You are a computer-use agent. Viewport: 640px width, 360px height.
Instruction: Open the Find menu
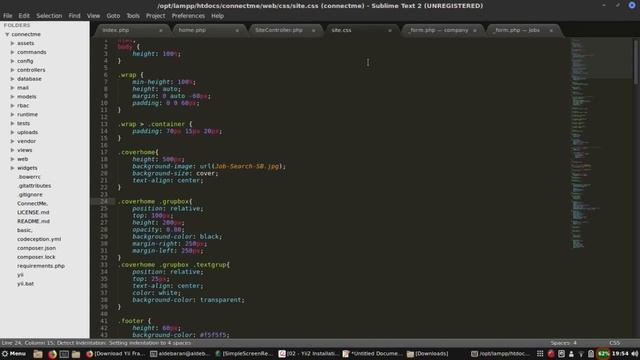(74, 16)
